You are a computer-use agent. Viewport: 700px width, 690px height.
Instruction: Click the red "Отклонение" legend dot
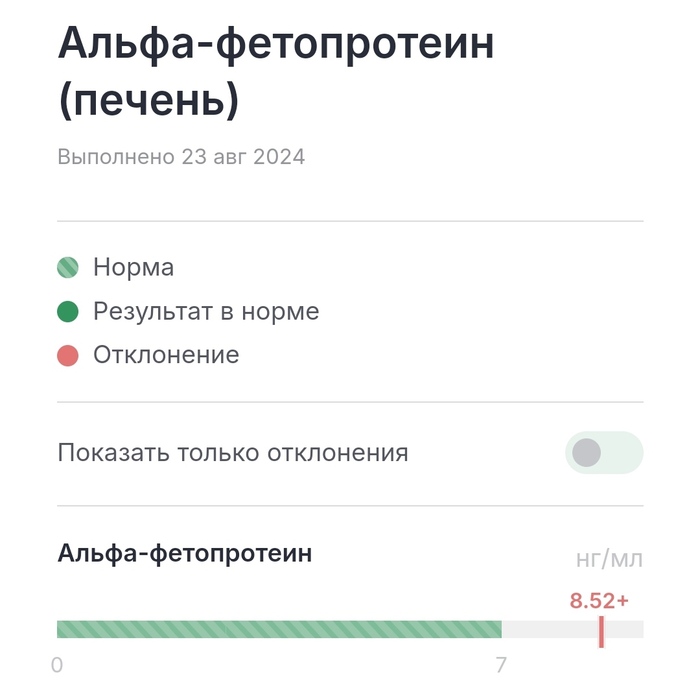click(68, 355)
